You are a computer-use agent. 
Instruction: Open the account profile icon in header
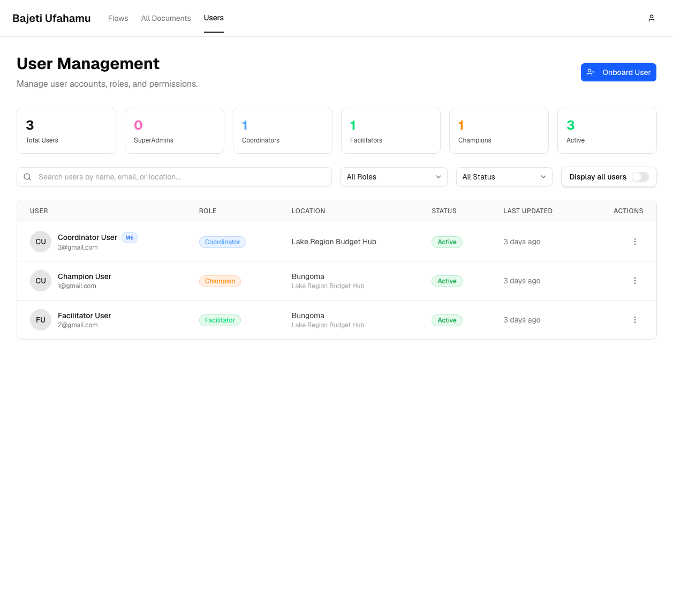coord(652,18)
